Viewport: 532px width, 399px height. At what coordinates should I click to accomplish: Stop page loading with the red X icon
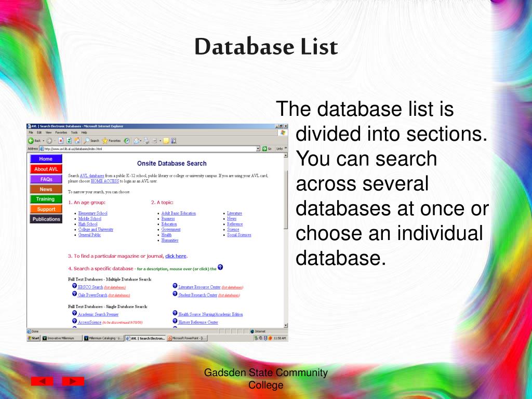[x=61, y=141]
